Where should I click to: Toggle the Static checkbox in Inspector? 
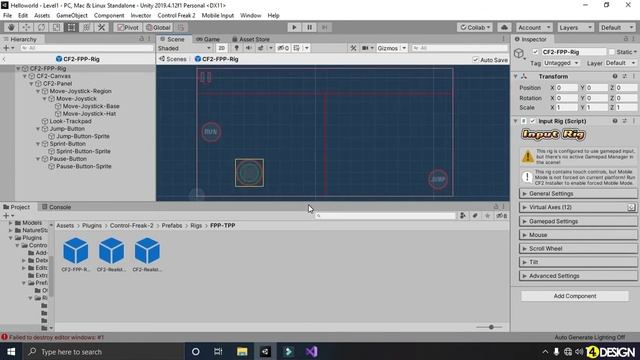pos(611,52)
